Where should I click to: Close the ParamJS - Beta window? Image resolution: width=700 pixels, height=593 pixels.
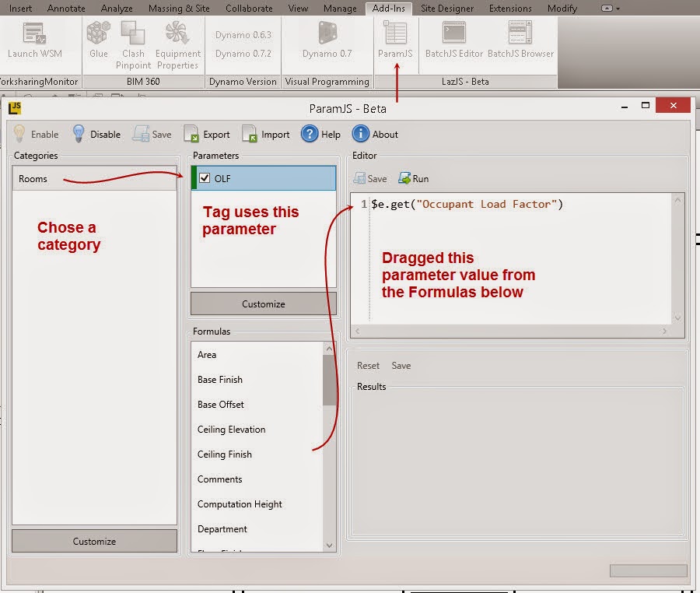point(674,105)
